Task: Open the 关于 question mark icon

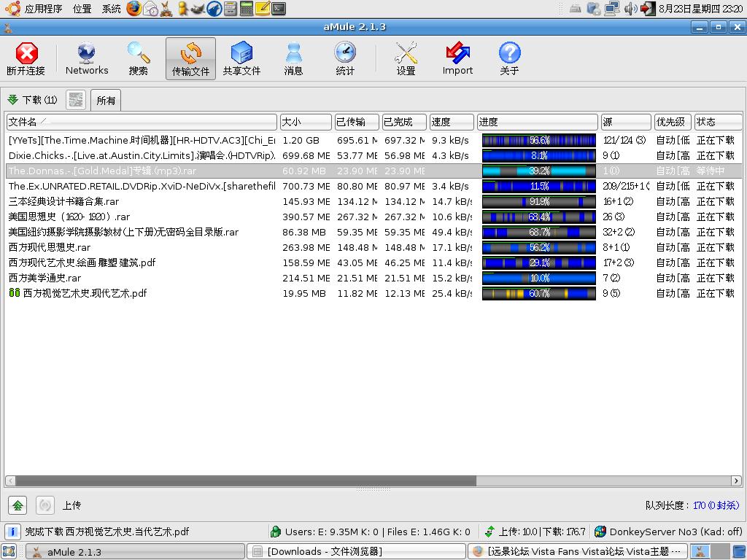Action: (509, 52)
